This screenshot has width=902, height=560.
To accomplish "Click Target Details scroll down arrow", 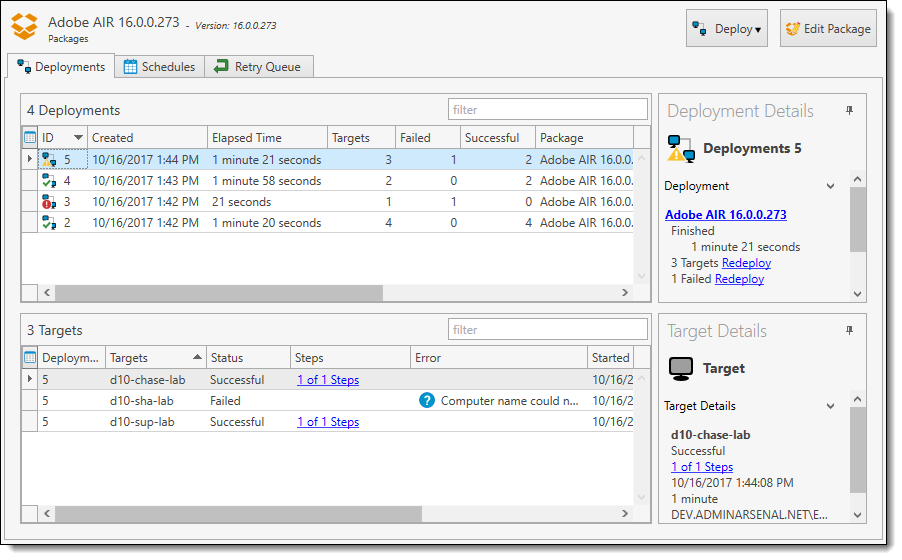I will click(857, 515).
